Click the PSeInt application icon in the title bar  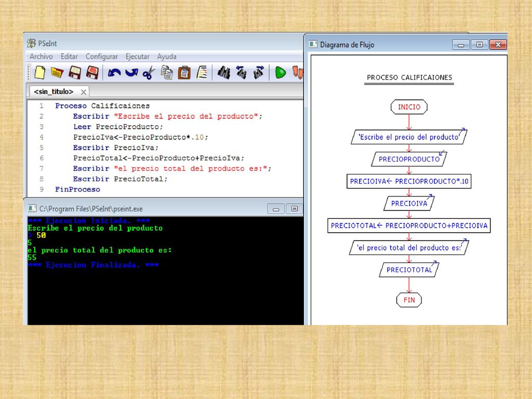tap(31, 43)
